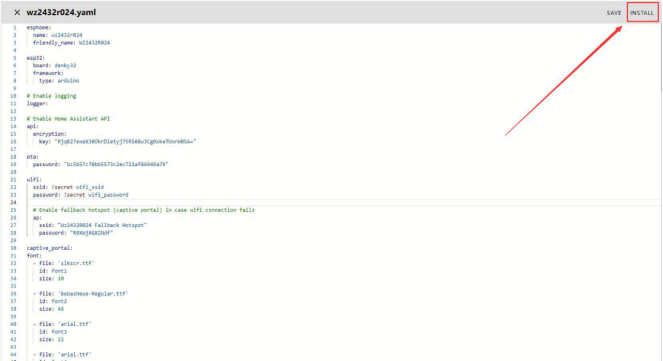Click the '# Enable fallback hotspot' comment line
This screenshot has width=663, height=361.
[144, 210]
